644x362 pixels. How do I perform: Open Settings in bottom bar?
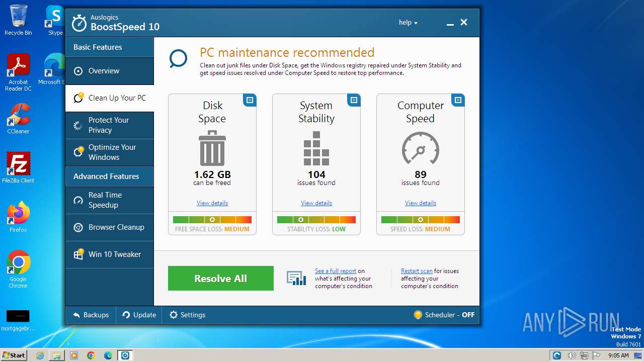(188, 315)
